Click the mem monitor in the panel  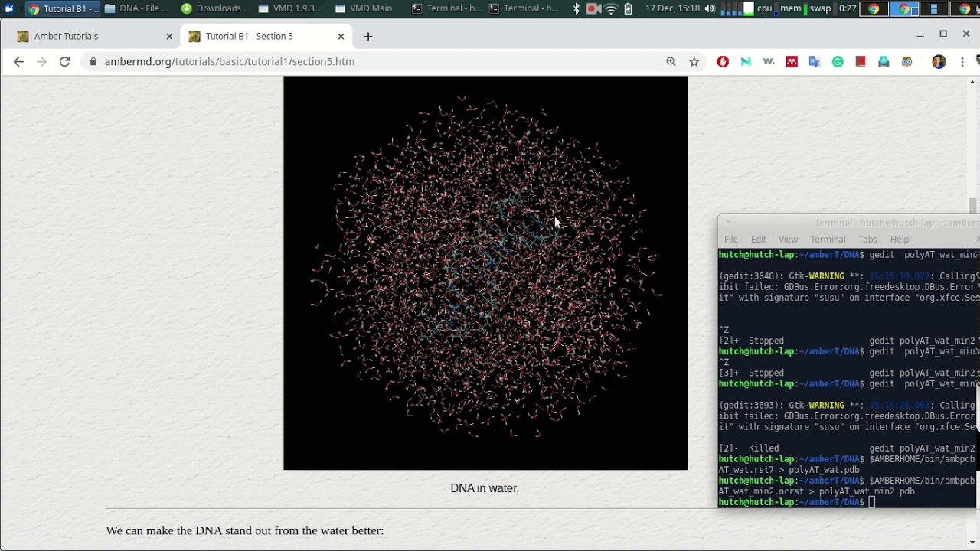click(x=790, y=8)
